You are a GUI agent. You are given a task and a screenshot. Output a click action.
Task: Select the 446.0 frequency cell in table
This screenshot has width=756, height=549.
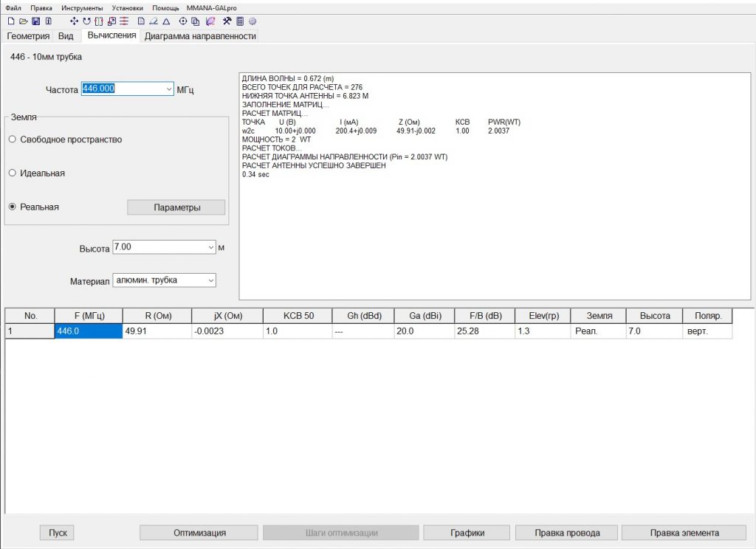[88, 332]
